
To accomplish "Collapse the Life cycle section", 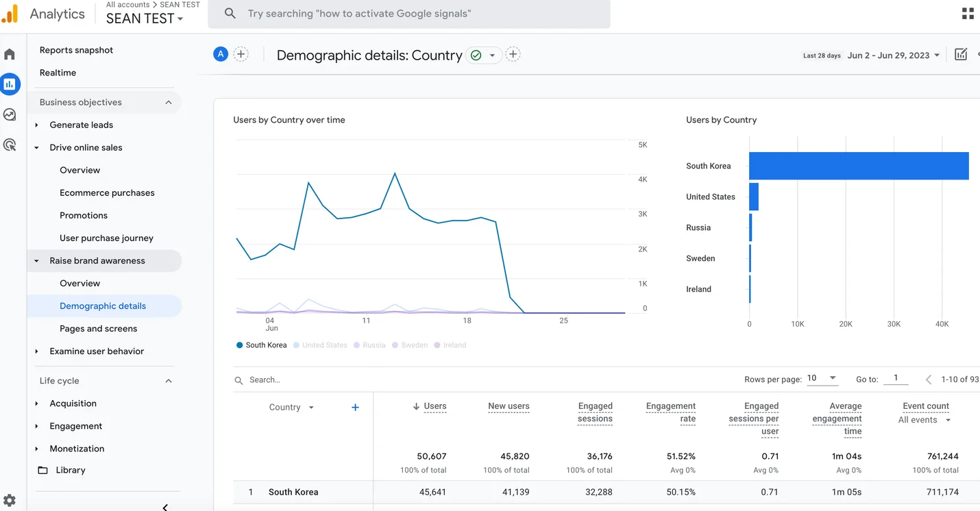I will click(x=169, y=381).
